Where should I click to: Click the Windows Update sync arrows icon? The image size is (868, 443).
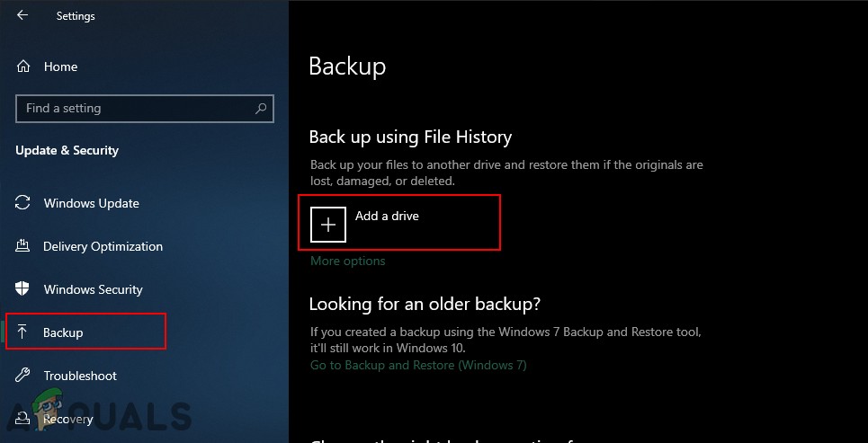point(23,203)
